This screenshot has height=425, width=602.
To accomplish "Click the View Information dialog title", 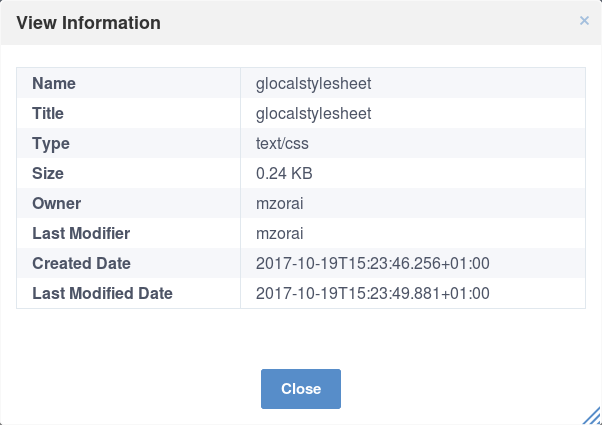I will [x=88, y=23].
